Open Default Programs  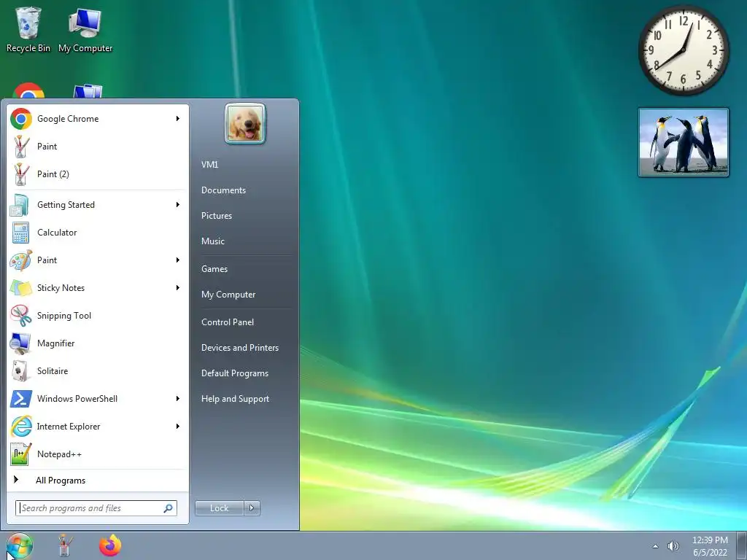pyautogui.click(x=234, y=373)
